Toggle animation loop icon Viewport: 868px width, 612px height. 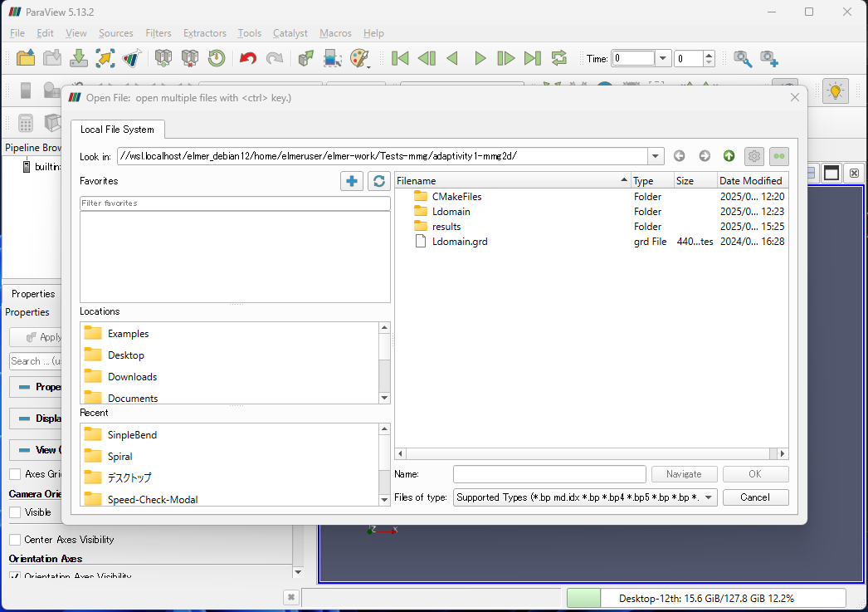tap(559, 58)
